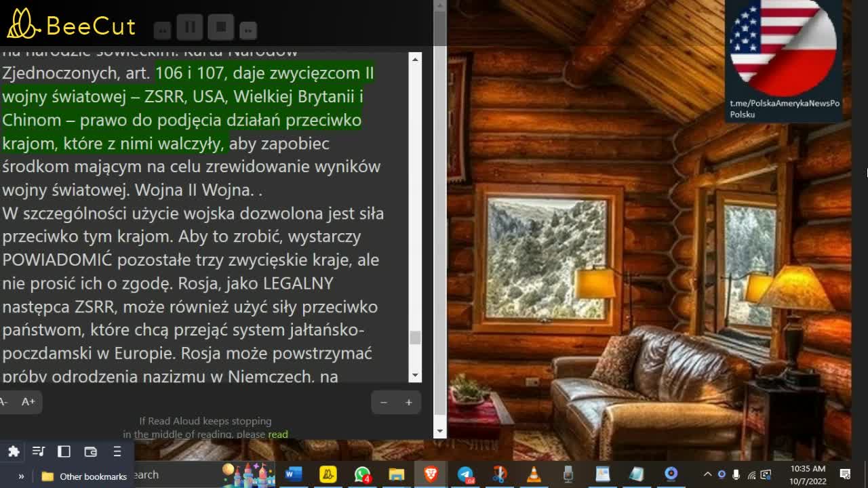This screenshot has height=488, width=868.
Task: Click the plus button to widen text window
Action: click(x=408, y=403)
